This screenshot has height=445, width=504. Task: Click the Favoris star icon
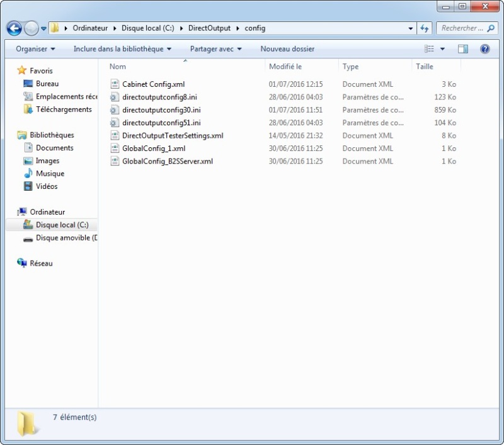(21, 70)
